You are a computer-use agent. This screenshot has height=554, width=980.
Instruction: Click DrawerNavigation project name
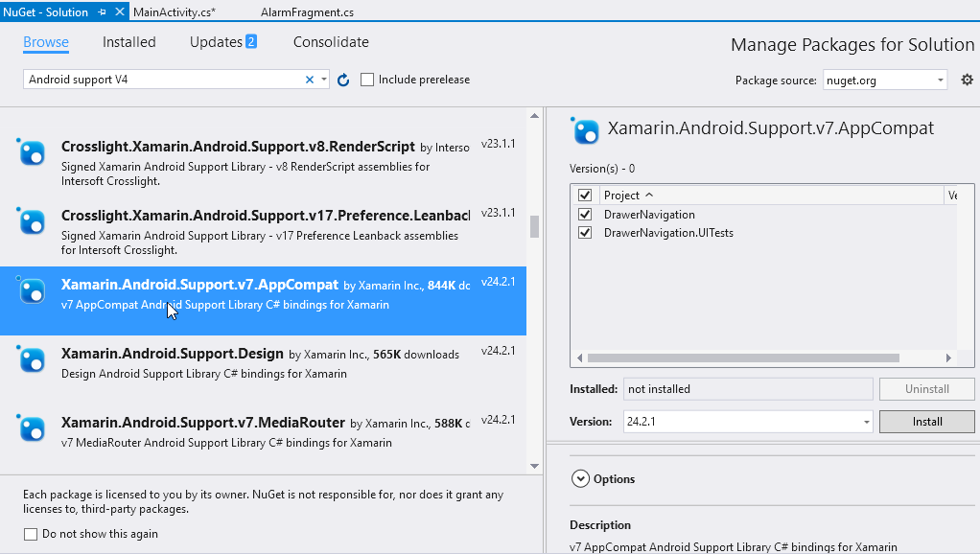click(x=649, y=215)
